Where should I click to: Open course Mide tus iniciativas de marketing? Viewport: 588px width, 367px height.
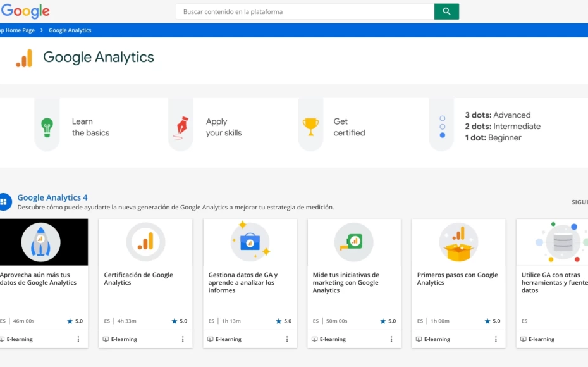click(x=346, y=283)
